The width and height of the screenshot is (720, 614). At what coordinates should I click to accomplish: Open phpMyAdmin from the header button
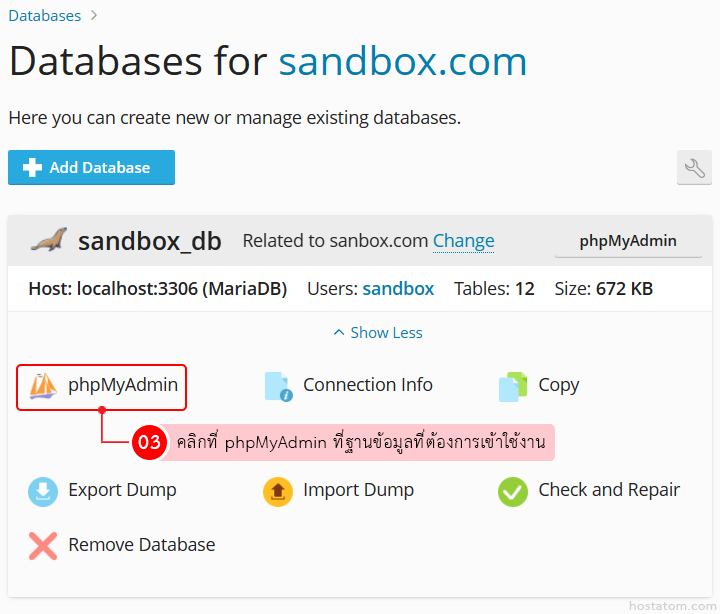pyautogui.click(x=628, y=241)
